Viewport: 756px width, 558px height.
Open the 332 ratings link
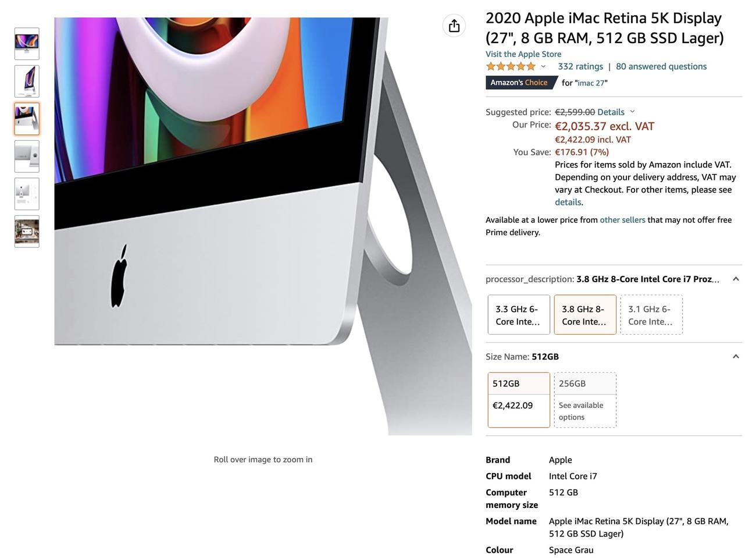[x=580, y=66]
